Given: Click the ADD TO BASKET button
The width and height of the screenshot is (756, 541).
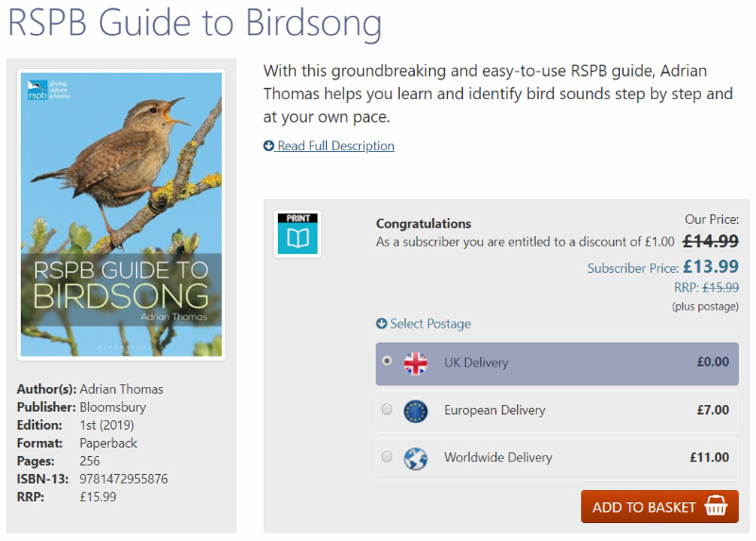Looking at the screenshot, I should point(660,506).
